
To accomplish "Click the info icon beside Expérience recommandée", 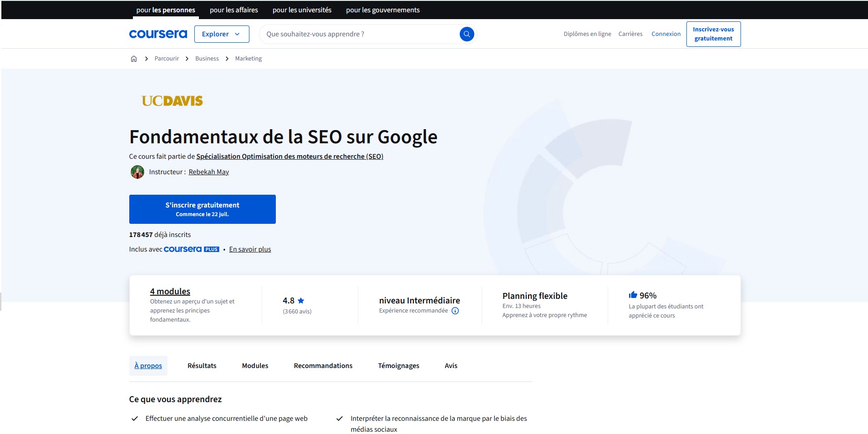I will click(x=455, y=311).
